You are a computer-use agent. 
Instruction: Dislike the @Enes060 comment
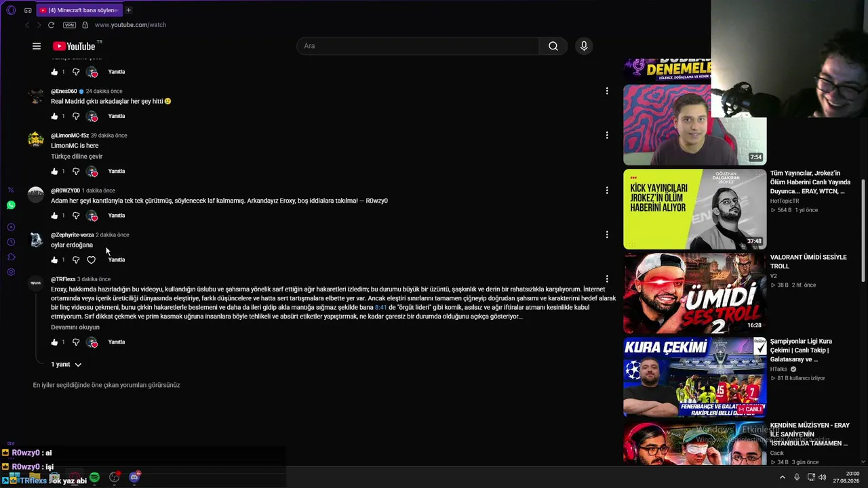pyautogui.click(x=76, y=116)
